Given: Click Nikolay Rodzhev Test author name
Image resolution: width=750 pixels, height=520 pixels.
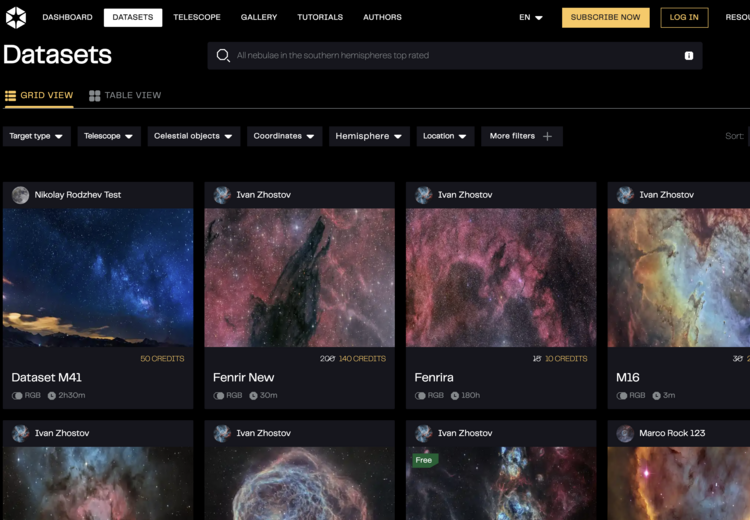Looking at the screenshot, I should point(77,195).
